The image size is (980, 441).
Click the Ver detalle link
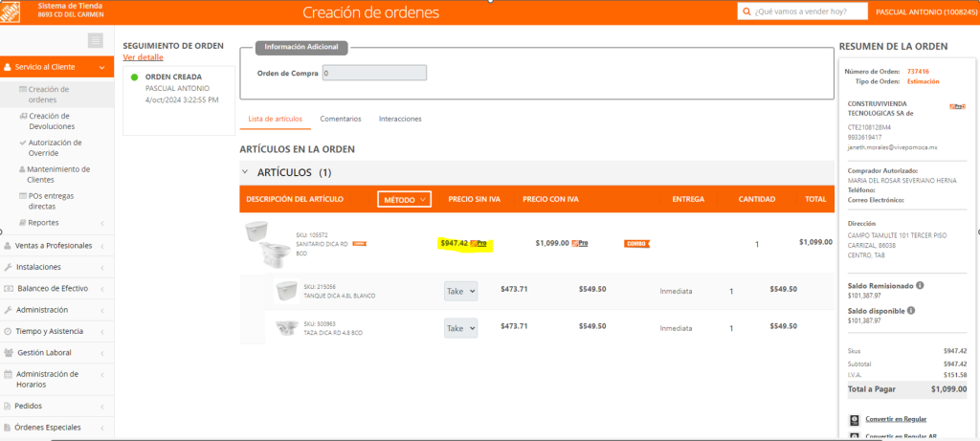tap(144, 57)
